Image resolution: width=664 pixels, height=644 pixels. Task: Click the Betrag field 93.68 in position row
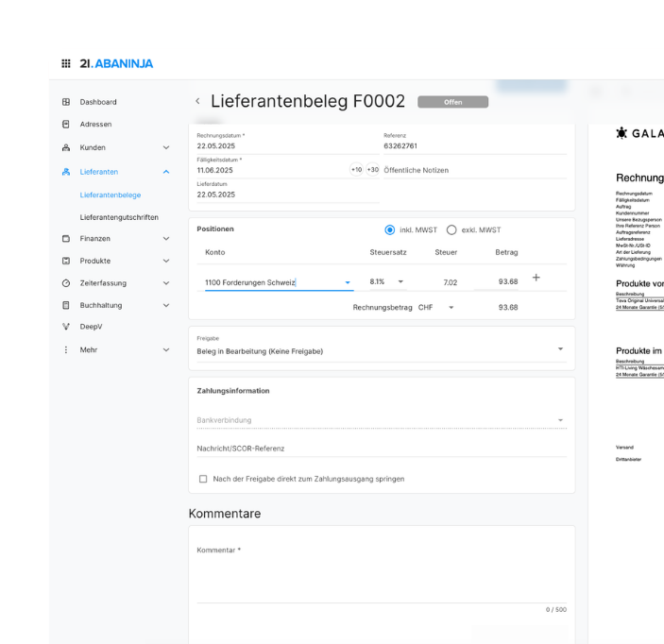(496, 281)
